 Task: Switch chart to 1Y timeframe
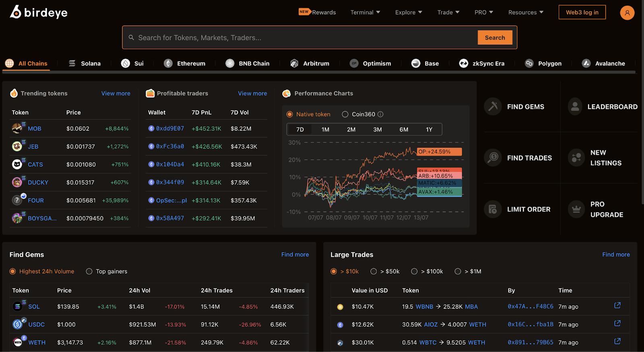429,130
